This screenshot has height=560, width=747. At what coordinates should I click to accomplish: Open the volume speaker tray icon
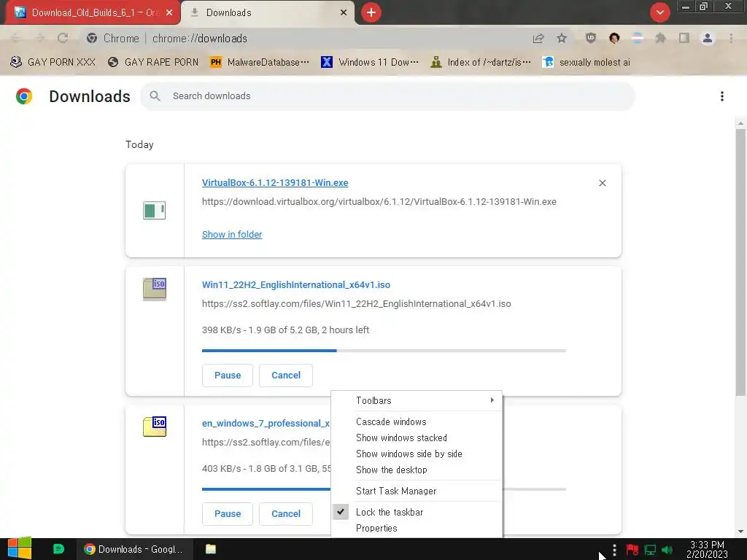point(667,550)
